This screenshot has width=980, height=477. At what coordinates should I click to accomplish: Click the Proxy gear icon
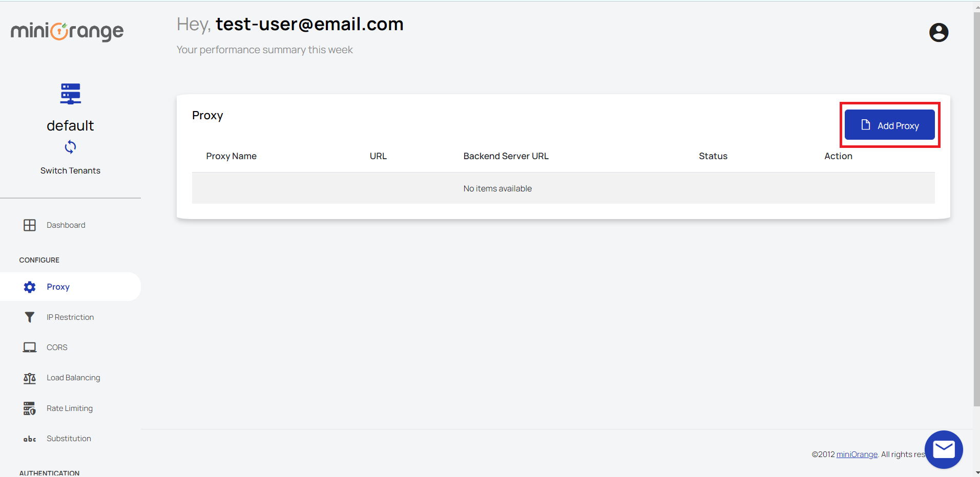coord(30,287)
